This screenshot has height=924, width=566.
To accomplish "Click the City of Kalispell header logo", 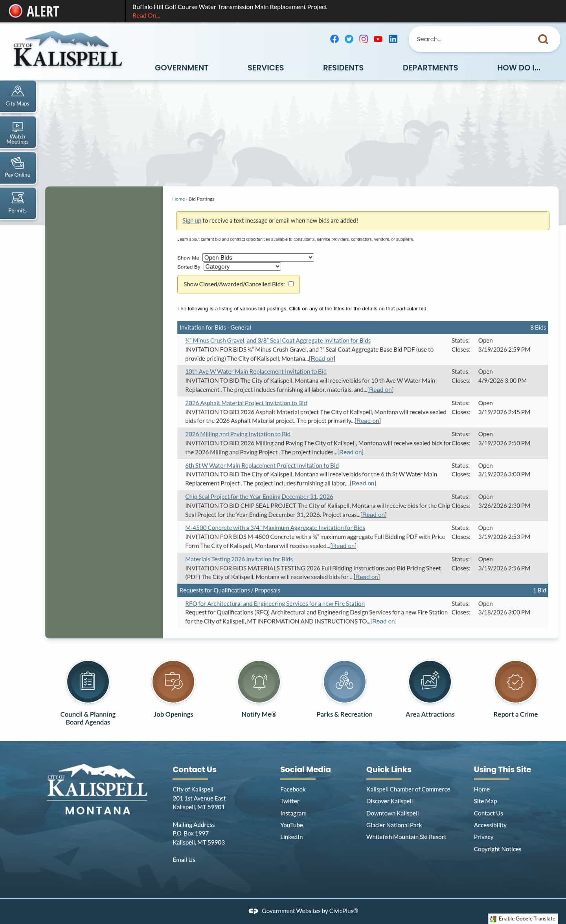I will tap(68, 50).
